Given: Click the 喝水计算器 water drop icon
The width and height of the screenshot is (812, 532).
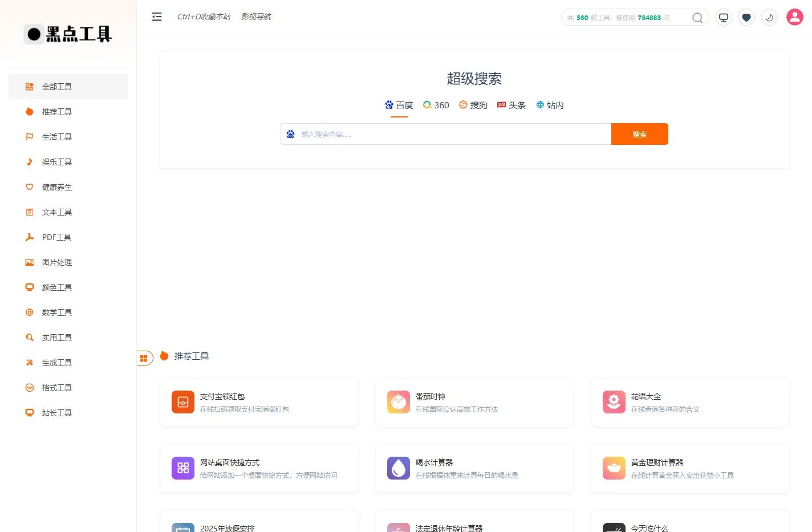Looking at the screenshot, I should pos(399,468).
